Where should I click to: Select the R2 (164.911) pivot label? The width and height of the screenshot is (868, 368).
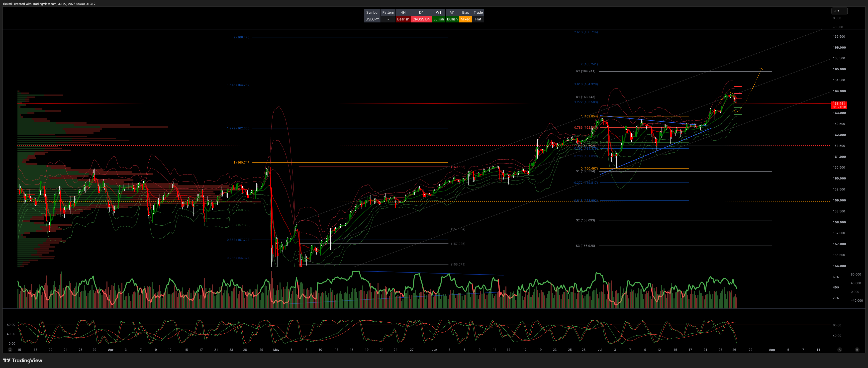(x=586, y=71)
